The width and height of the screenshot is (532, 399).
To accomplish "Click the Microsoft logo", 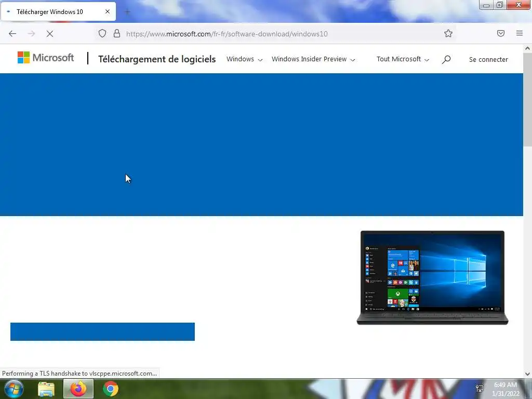I will click(x=46, y=58).
